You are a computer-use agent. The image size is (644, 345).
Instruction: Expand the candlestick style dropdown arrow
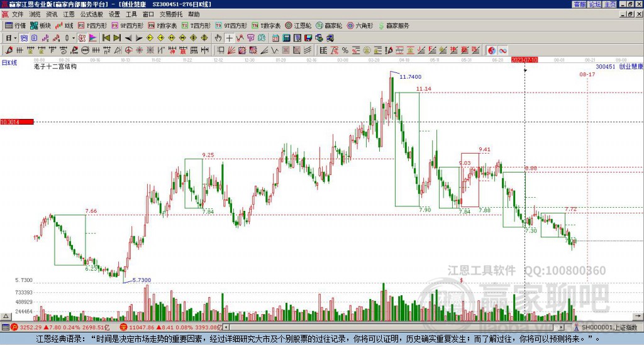(74, 38)
